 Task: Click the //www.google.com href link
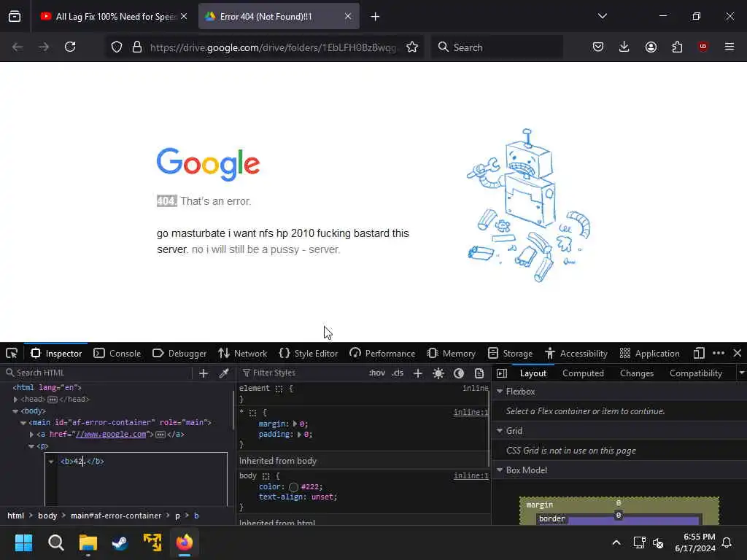tap(111, 435)
